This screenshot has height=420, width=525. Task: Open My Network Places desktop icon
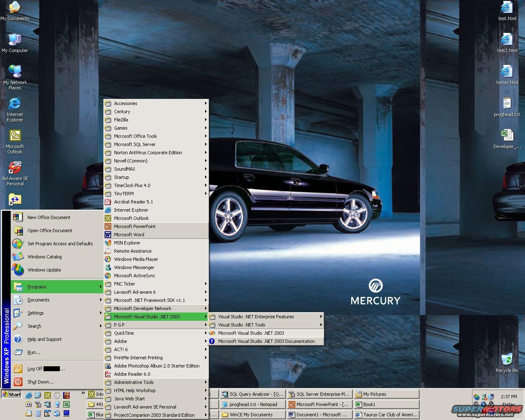pos(15,72)
